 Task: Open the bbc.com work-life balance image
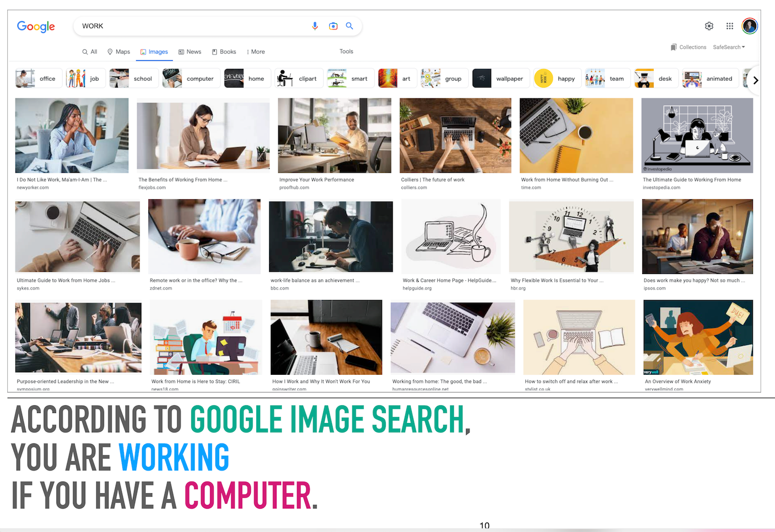pos(330,237)
